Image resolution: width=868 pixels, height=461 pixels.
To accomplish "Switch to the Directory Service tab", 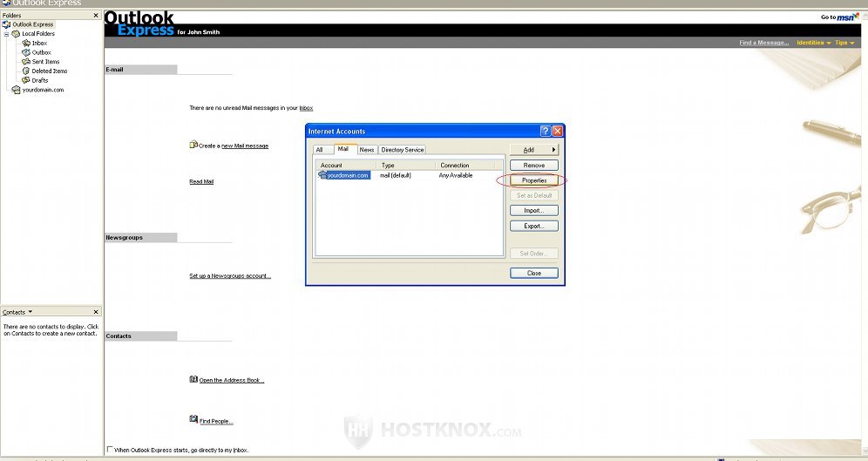I will click(x=403, y=149).
